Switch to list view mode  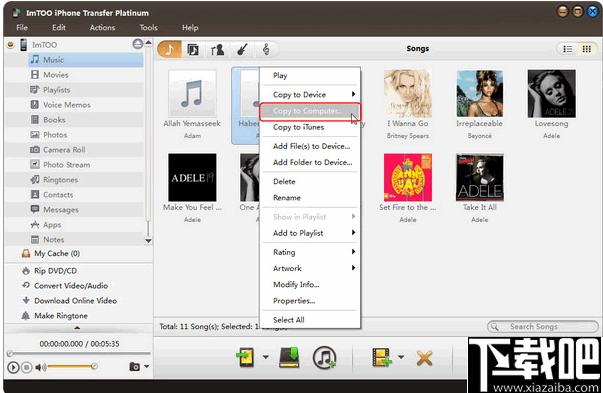click(568, 49)
